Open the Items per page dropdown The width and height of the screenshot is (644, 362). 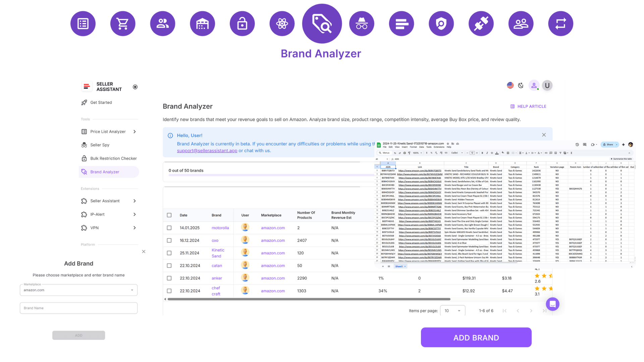click(x=452, y=311)
